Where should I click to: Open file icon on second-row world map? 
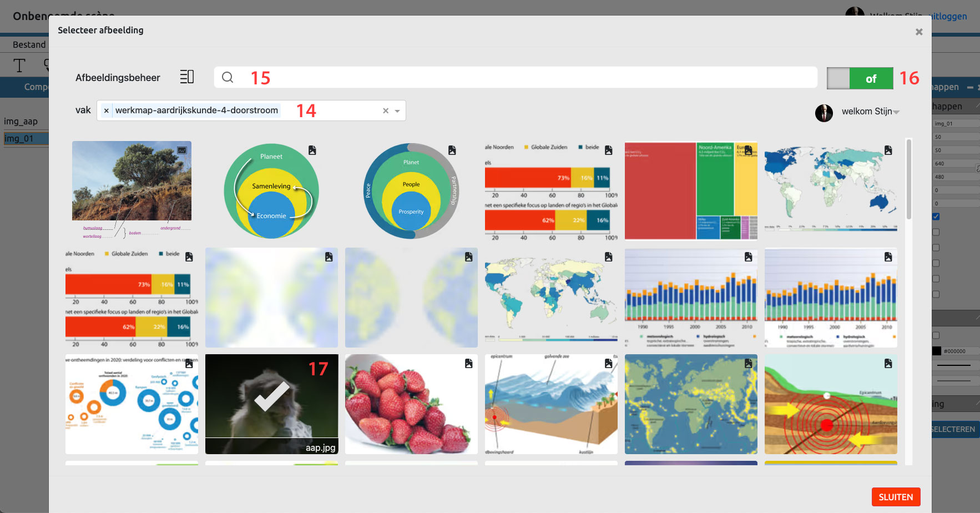coord(609,256)
